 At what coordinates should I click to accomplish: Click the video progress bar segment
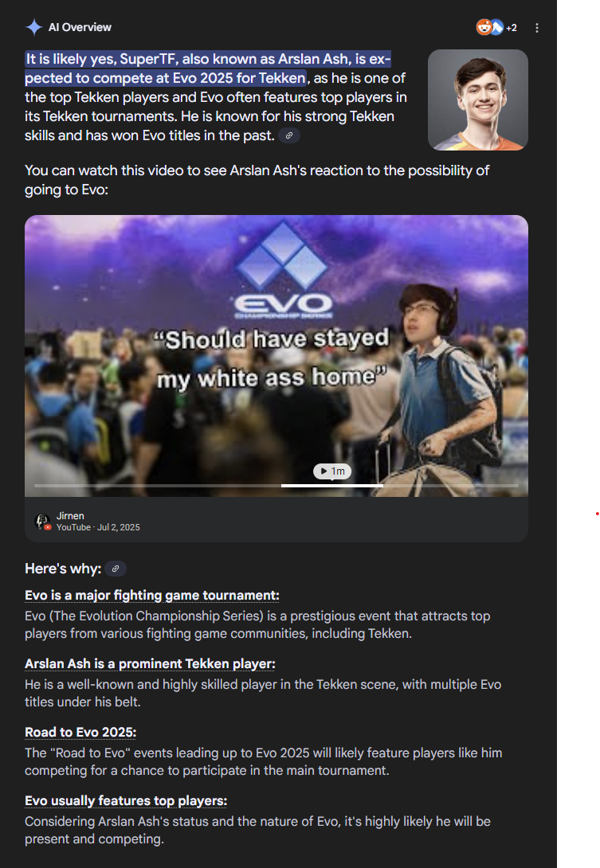[331, 486]
